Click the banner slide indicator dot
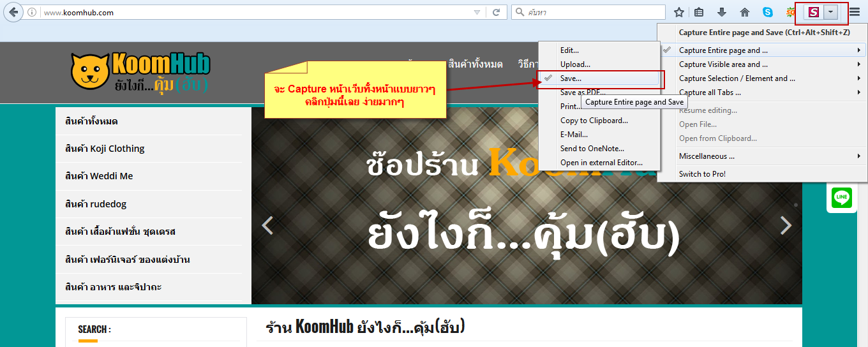The image size is (868, 347). click(795, 205)
